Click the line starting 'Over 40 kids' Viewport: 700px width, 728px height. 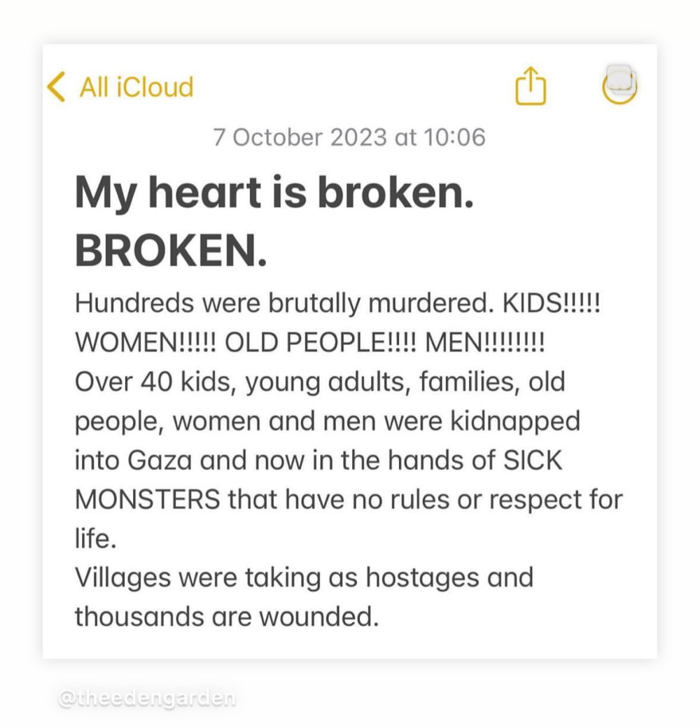click(x=321, y=382)
